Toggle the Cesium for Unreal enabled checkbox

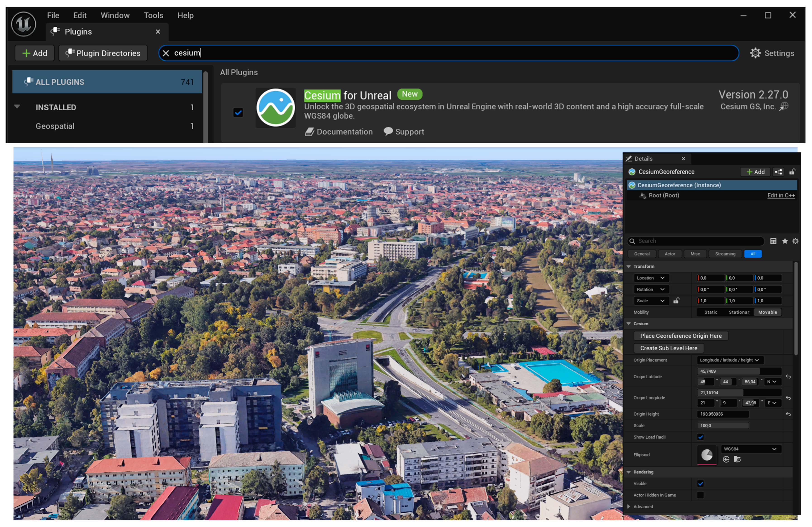(x=238, y=112)
